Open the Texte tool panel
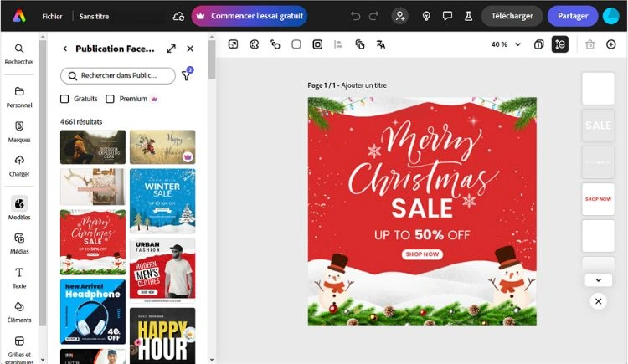 click(19, 278)
